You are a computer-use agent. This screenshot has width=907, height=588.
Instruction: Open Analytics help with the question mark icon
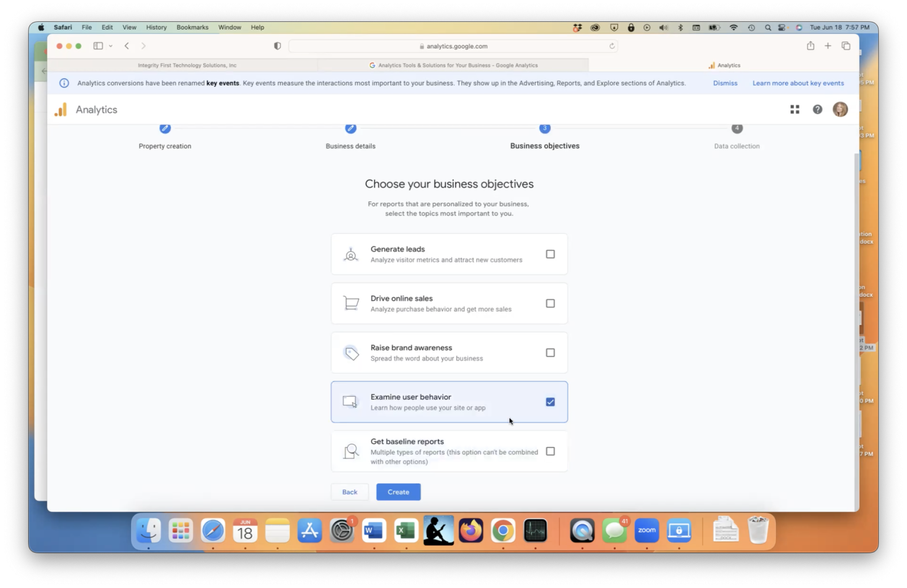pyautogui.click(x=817, y=109)
